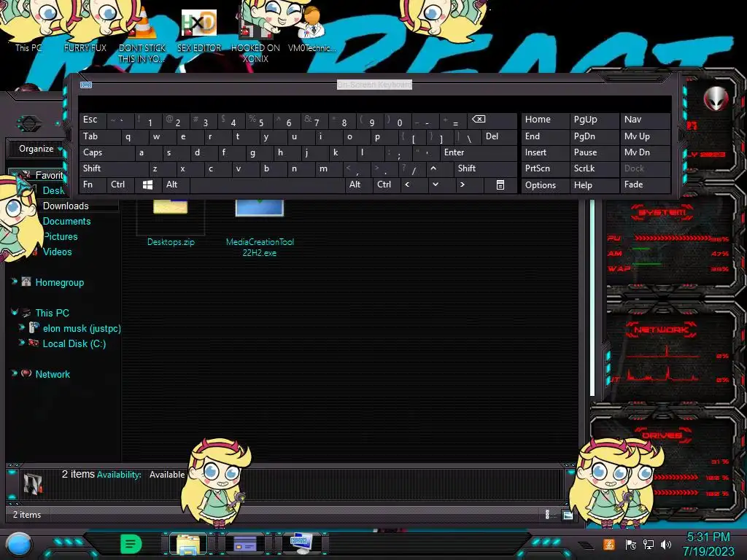Click the orange Java update tray icon
The image size is (747, 560).
click(x=609, y=544)
